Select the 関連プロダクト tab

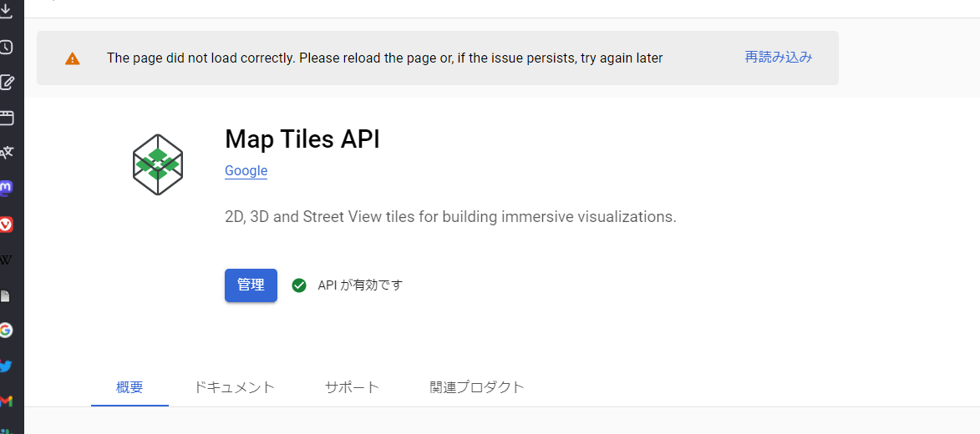click(477, 387)
